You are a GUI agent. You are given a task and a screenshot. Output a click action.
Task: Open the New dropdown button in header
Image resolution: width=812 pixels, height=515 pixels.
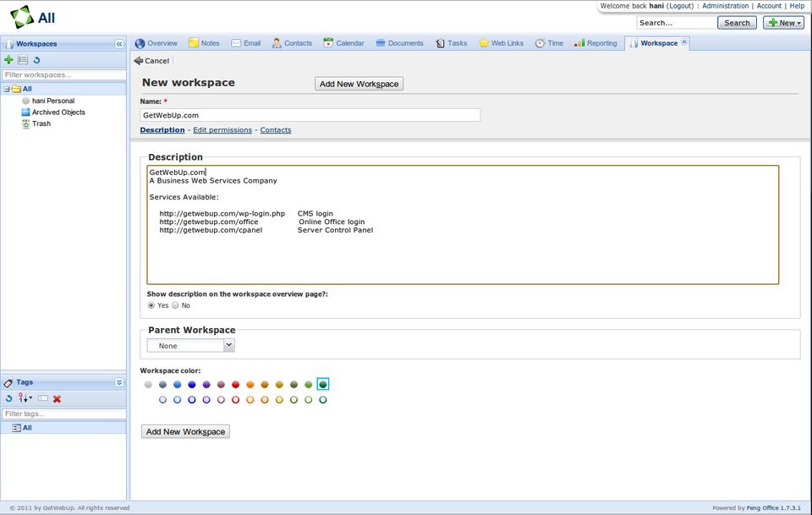[782, 23]
